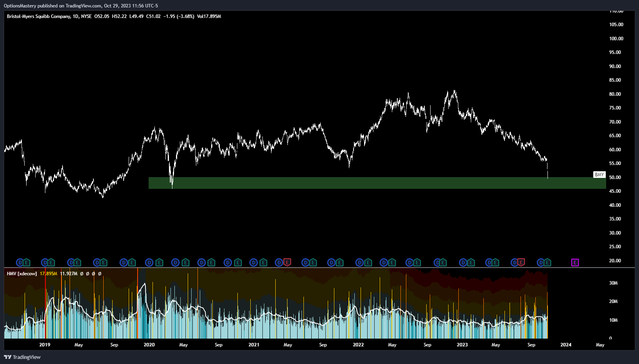Click the 11.927M indicator value
This screenshot has height=364, width=639.
(x=69, y=274)
